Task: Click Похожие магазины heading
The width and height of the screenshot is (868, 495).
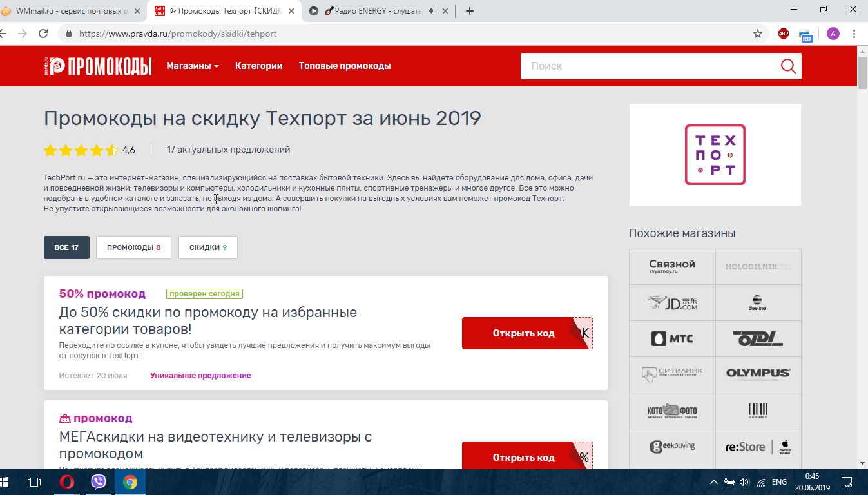Action: tap(682, 233)
